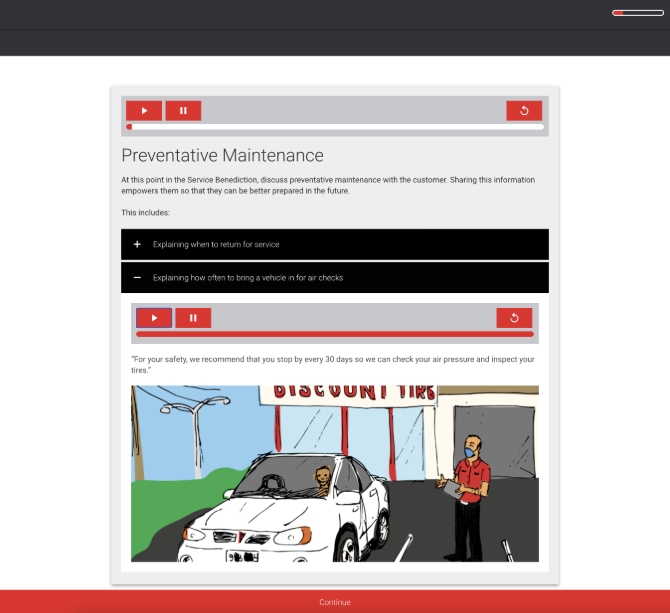Click the Continue button

[335, 602]
